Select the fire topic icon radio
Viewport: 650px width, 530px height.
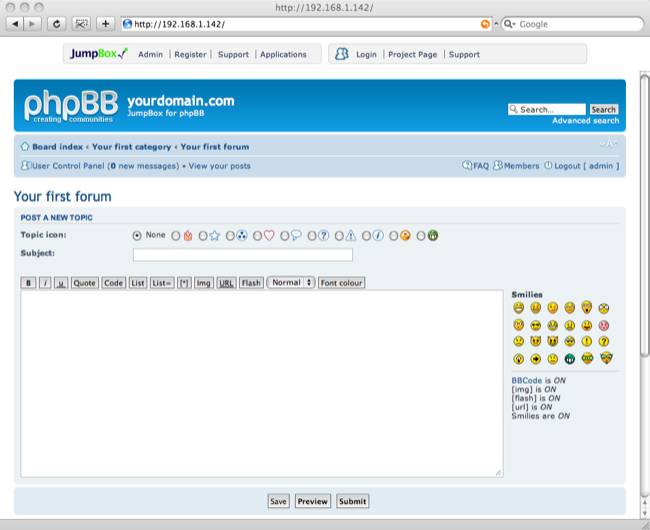176,236
